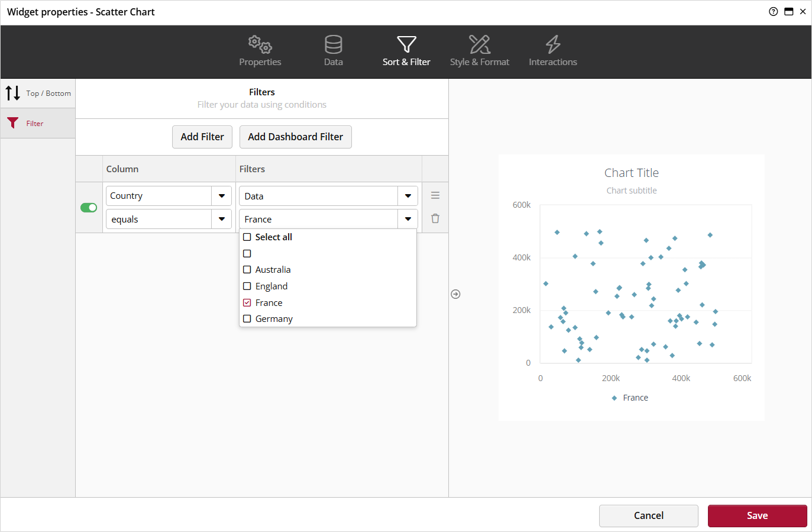812x532 pixels.
Task: Check the blank value checkbox
Action: click(x=247, y=253)
